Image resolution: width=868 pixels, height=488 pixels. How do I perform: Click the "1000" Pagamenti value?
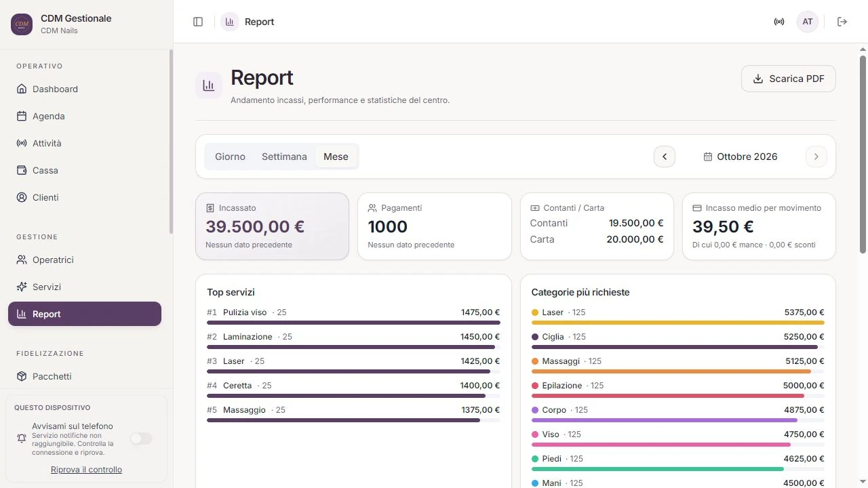(x=388, y=226)
